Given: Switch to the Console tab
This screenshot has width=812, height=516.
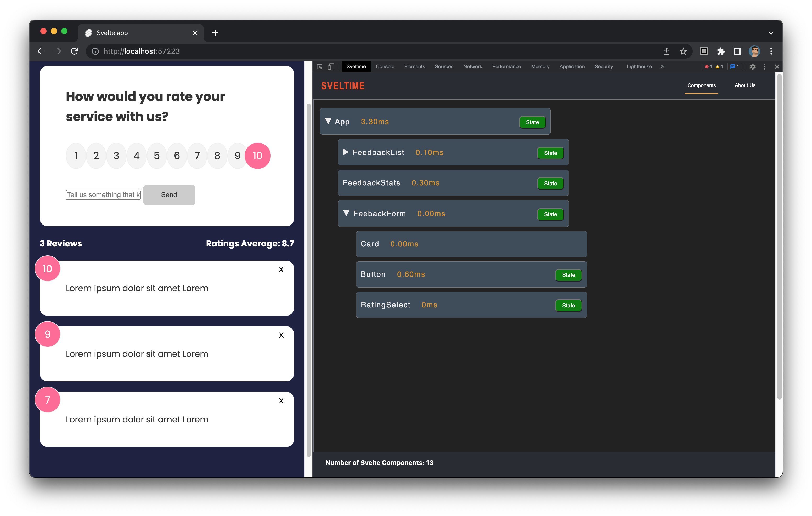Looking at the screenshot, I should point(385,67).
